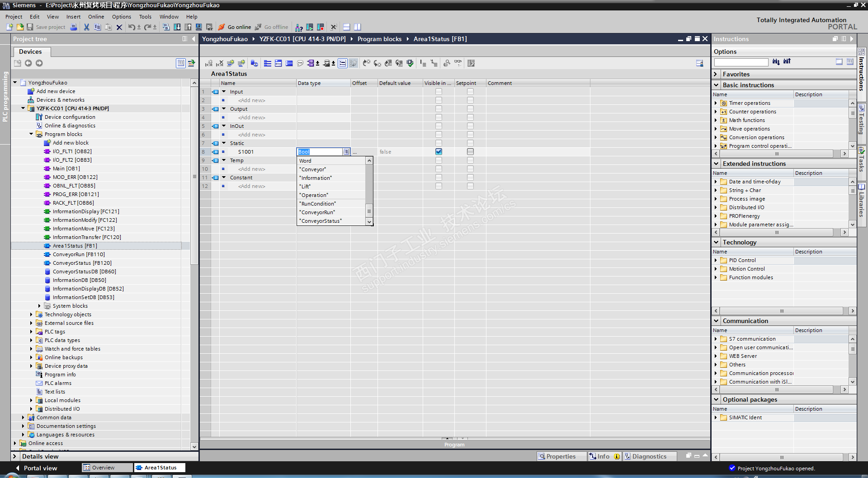Viewport: 868px width, 478px height.
Task: Open ConveyorRun [FB110] block in tree
Action: pyautogui.click(x=79, y=254)
